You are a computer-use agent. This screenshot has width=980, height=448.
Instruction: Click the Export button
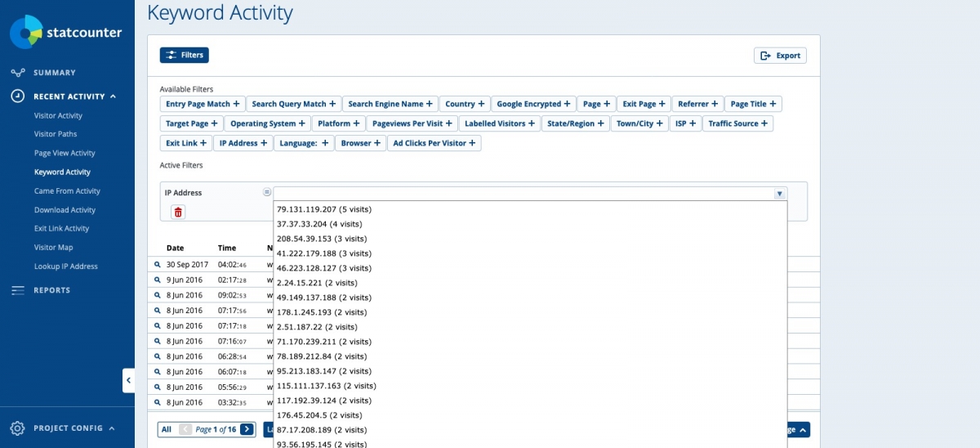click(780, 56)
